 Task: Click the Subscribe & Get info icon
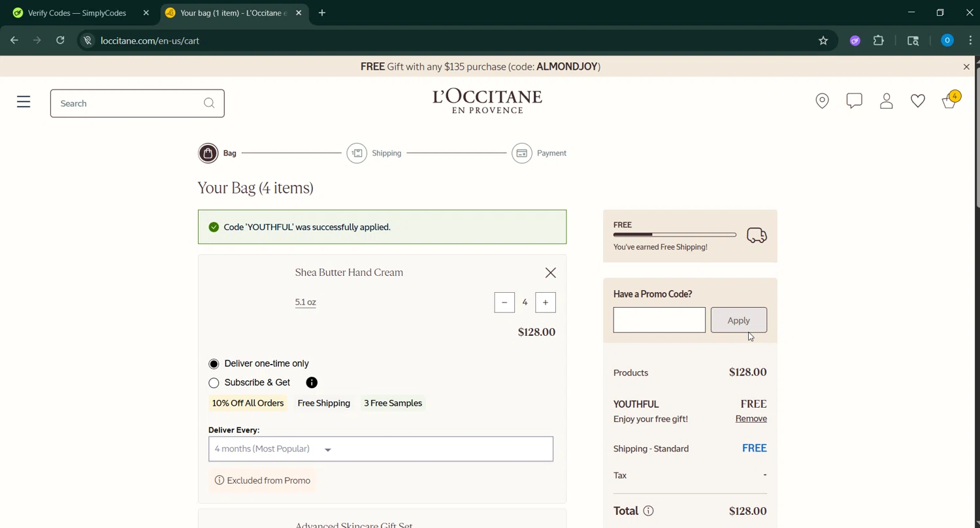point(312,382)
